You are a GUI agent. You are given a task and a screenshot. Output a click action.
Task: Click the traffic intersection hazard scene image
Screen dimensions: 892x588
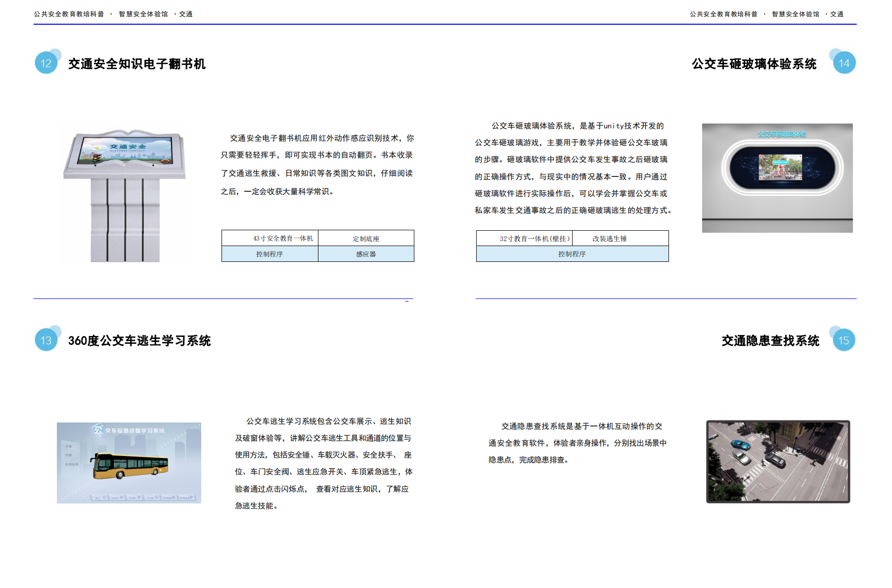(778, 462)
